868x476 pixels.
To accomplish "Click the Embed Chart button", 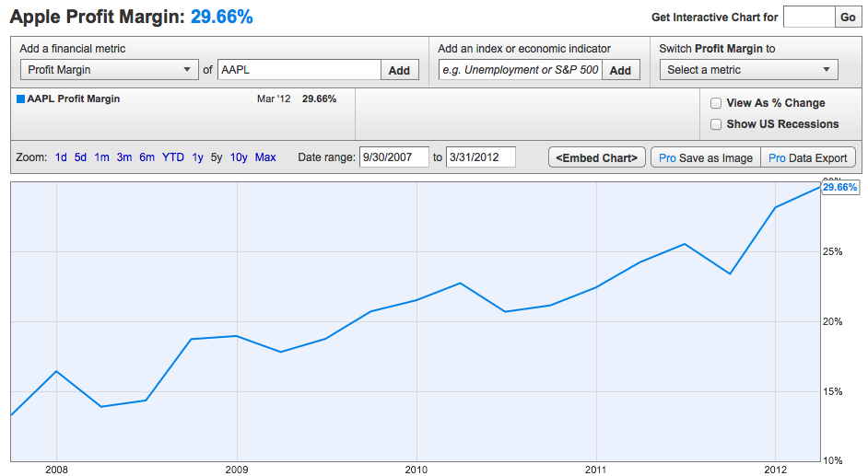I will (596, 157).
